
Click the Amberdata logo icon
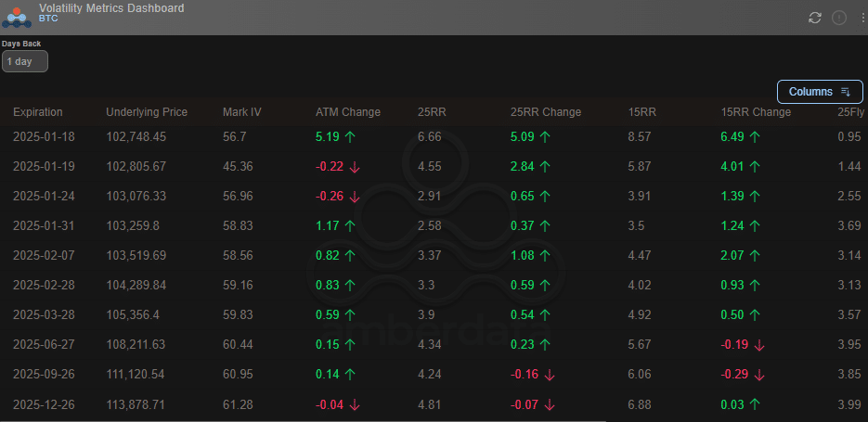coord(17,18)
